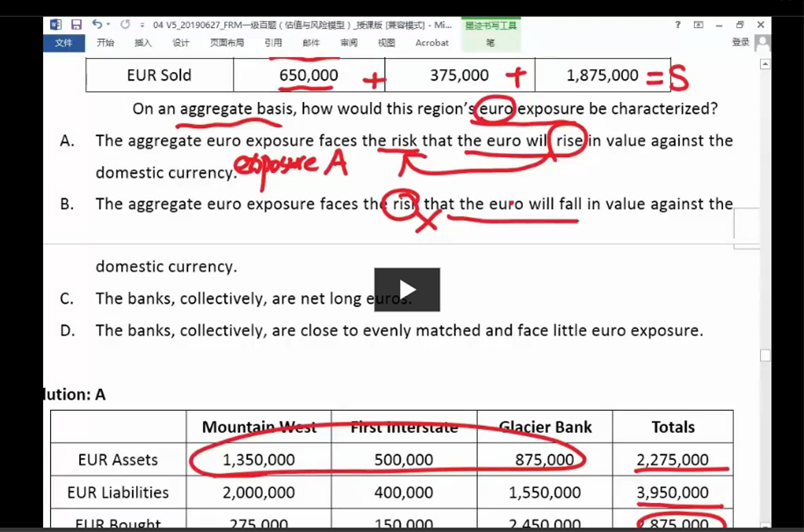Click the 2,275,000 totals cell
The image size is (804, 532).
pos(673,460)
